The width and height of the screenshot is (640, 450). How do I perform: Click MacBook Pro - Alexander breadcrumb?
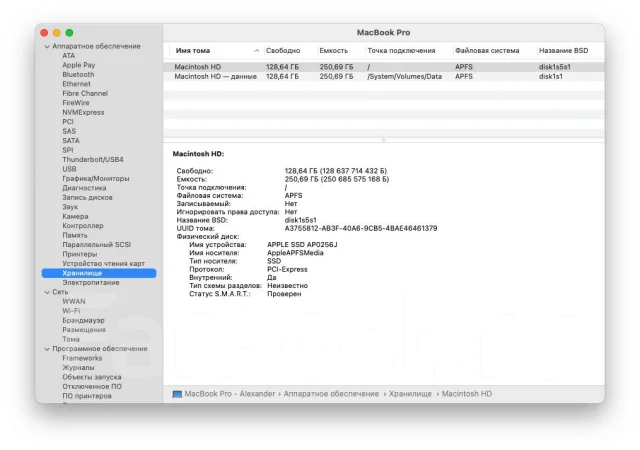(x=230, y=394)
